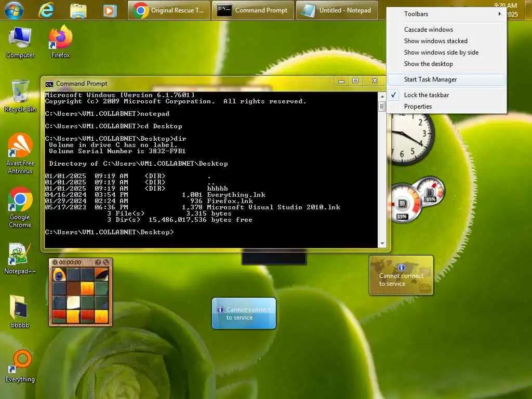This screenshot has width=532, height=399.
Task: Choose Cascade windows from context menu
Action: click(x=447, y=30)
